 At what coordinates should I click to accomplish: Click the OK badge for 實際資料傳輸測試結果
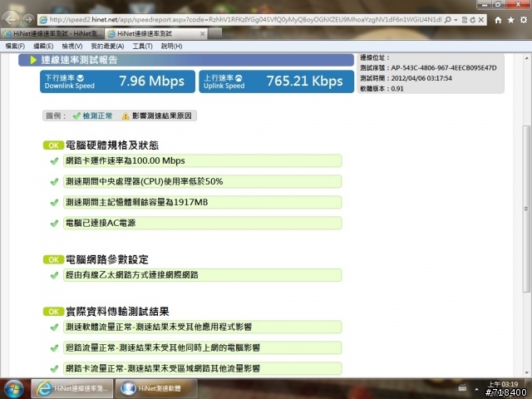tap(53, 312)
